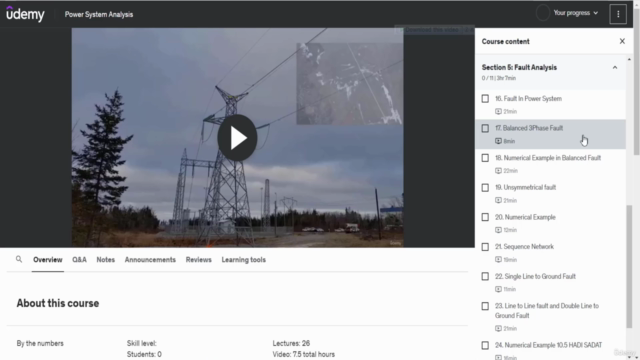
Task: Open the Your progress dropdown
Action: point(576,13)
